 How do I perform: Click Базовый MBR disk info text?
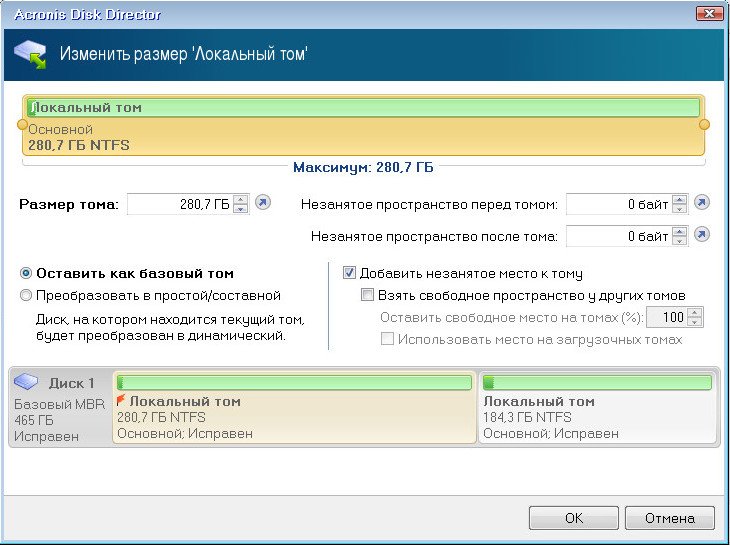click(x=60, y=404)
